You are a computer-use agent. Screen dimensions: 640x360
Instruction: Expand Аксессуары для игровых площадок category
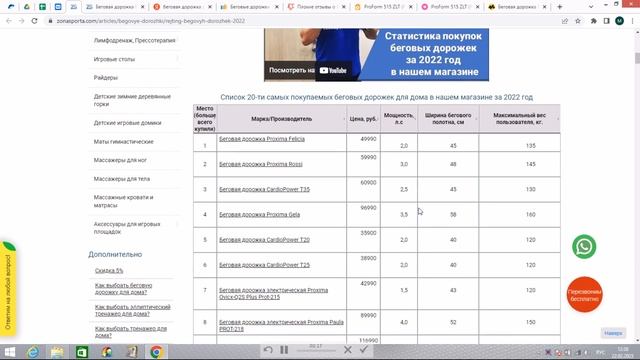178,224
